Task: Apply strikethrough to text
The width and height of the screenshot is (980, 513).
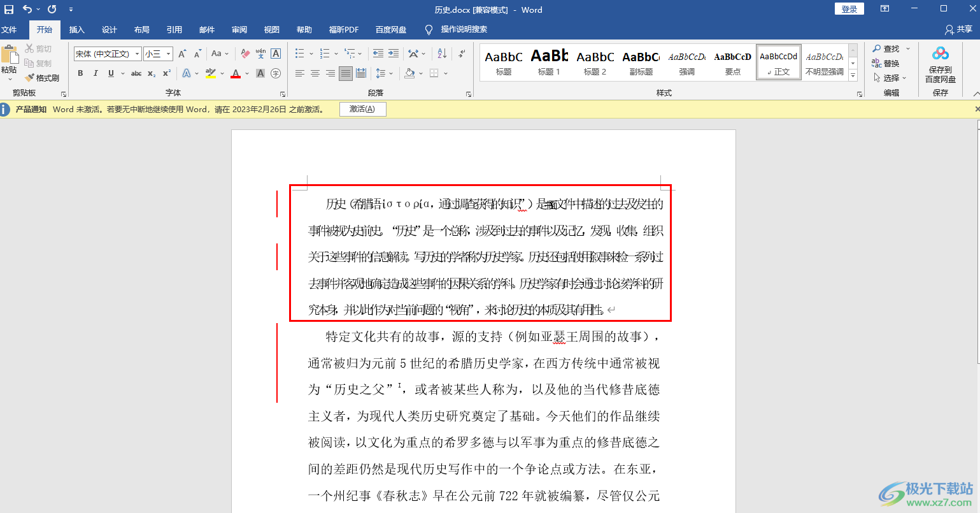Action: (136, 74)
